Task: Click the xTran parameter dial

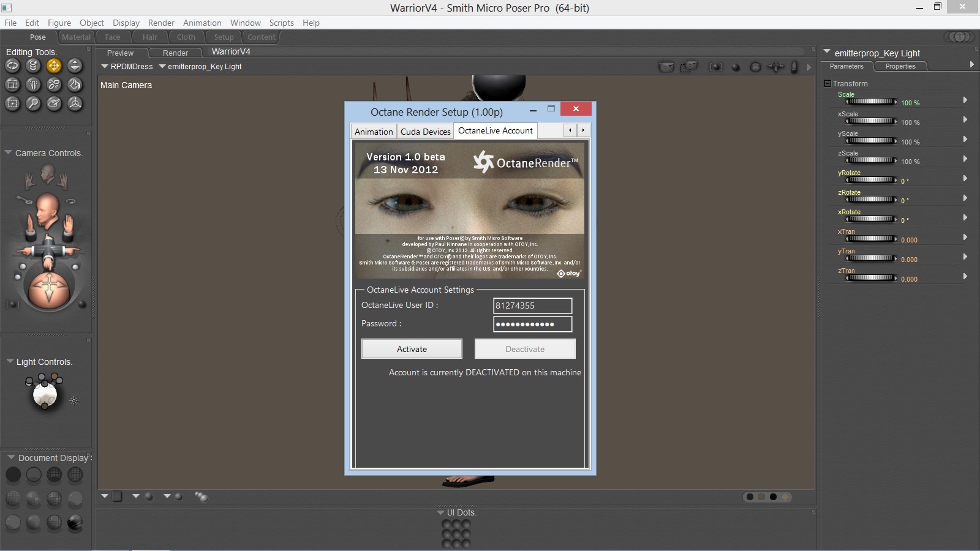Action: click(871, 239)
